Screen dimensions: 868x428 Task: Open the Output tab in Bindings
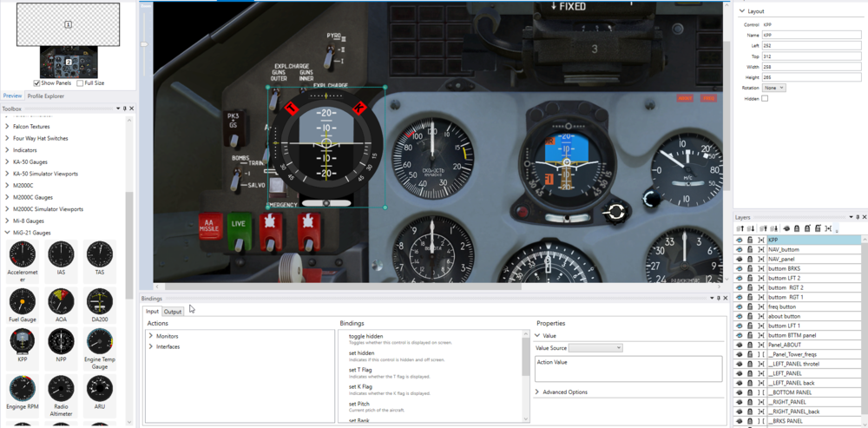(173, 312)
